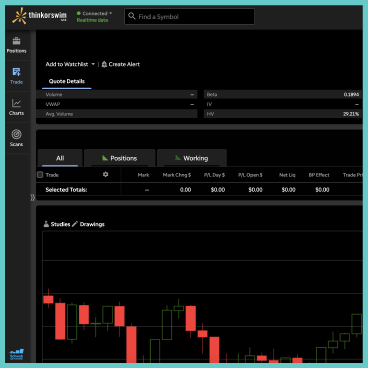This screenshot has height=368, width=368.
Task: Toggle the Trade column select-all checkbox
Action: click(40, 175)
